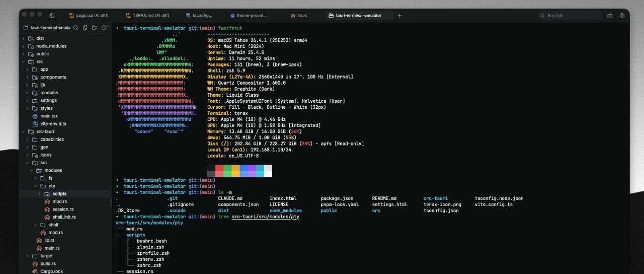Open the lib.rs file in sidebar tree
644x274 pixels.
(x=49, y=240)
